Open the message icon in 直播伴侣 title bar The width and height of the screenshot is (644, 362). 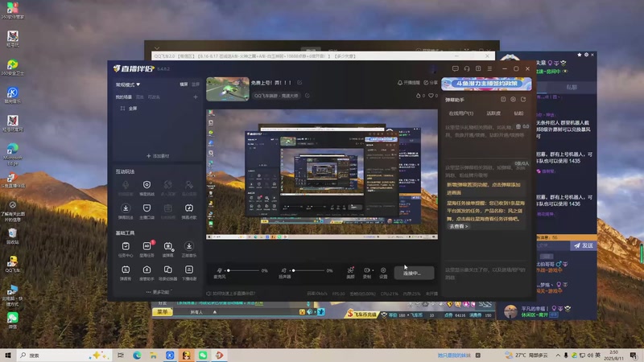[x=455, y=68]
